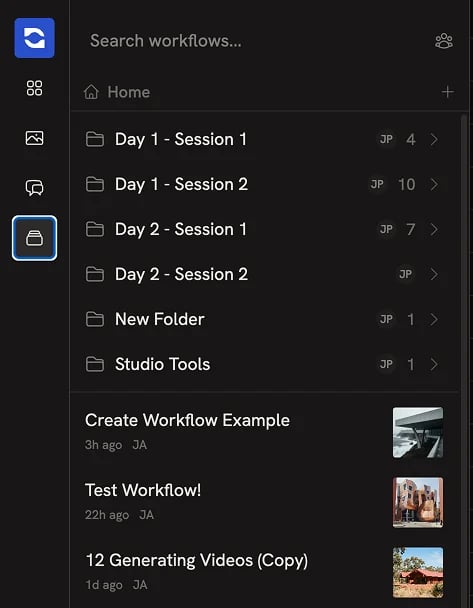473x608 pixels.
Task: Click the JP badge on Day 2 - Session 2
Action: (x=406, y=274)
